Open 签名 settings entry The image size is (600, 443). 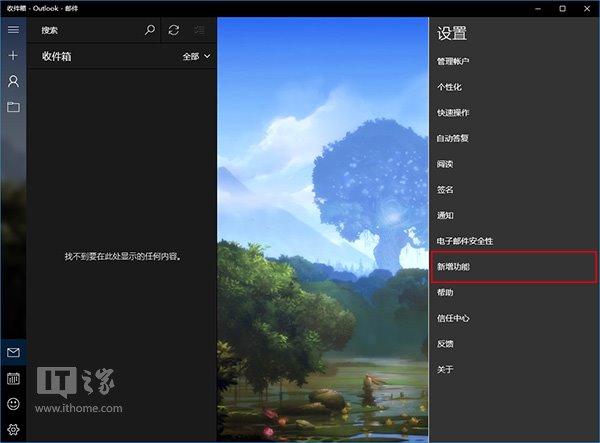(x=445, y=189)
